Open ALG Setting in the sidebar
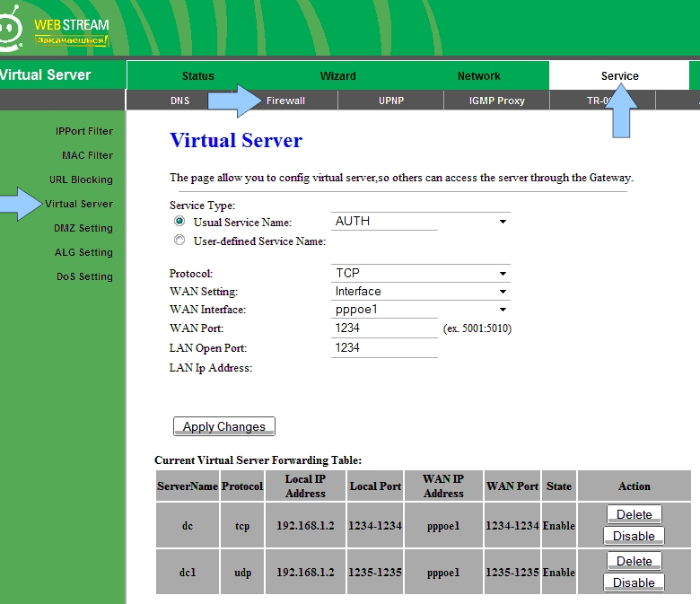 pyautogui.click(x=83, y=252)
